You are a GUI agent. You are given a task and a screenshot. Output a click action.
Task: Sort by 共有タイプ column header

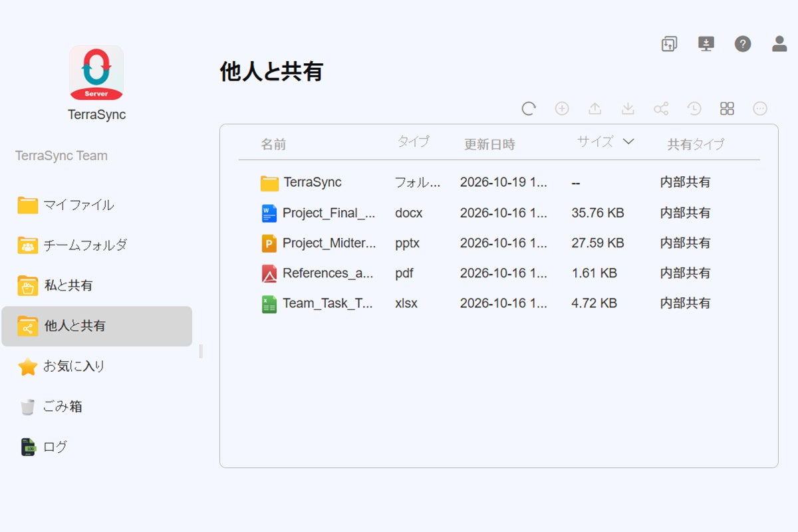(696, 144)
